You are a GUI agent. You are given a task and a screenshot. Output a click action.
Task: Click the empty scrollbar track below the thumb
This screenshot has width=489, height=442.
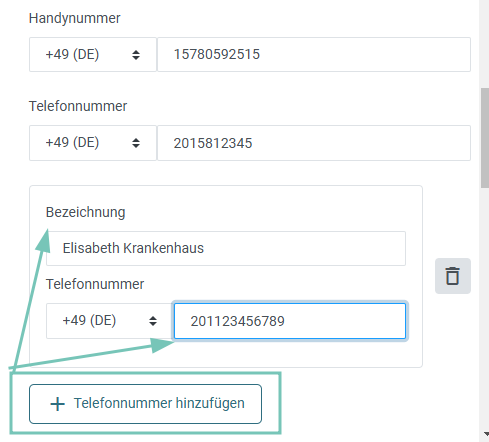485,307
